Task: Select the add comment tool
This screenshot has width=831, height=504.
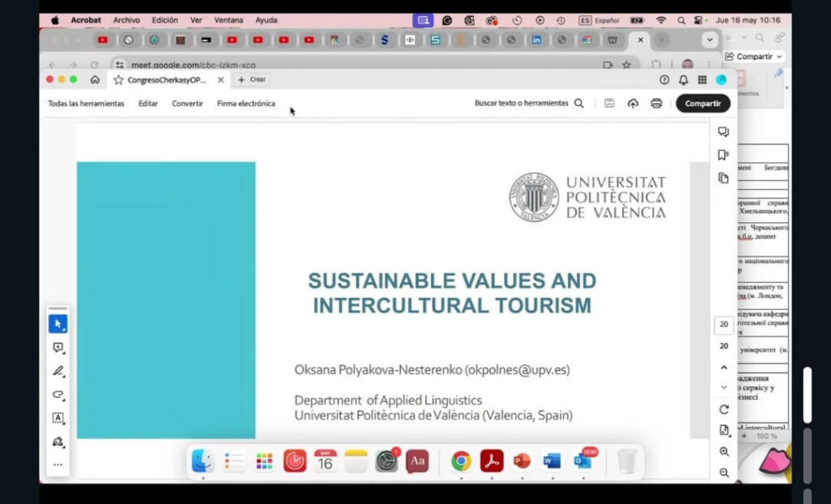Action: pos(58,348)
